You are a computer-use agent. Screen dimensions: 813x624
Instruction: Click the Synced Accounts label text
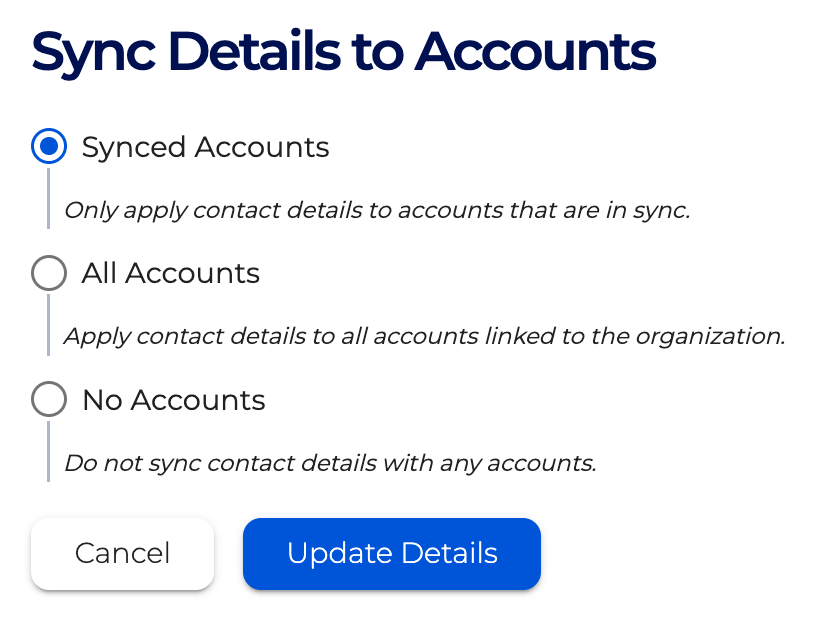pos(203,147)
